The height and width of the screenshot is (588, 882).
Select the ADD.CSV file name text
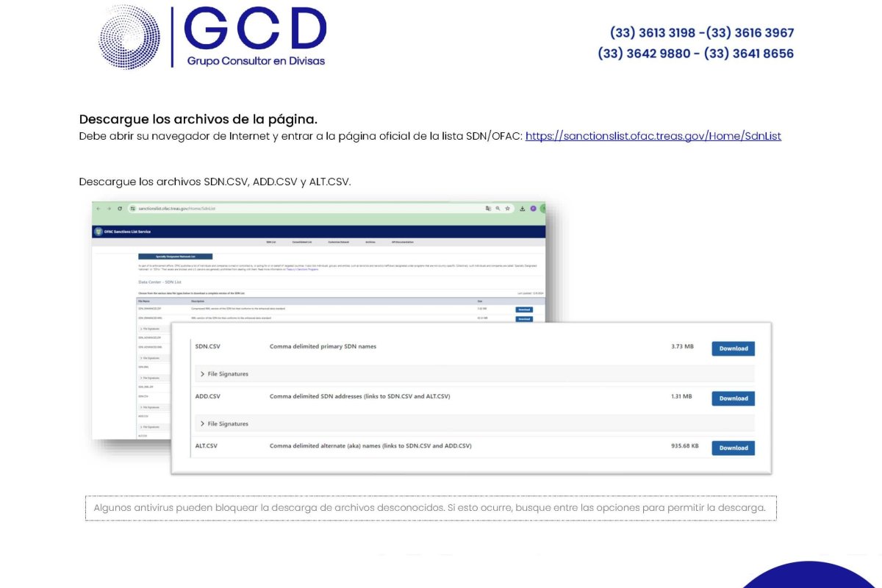pyautogui.click(x=208, y=396)
